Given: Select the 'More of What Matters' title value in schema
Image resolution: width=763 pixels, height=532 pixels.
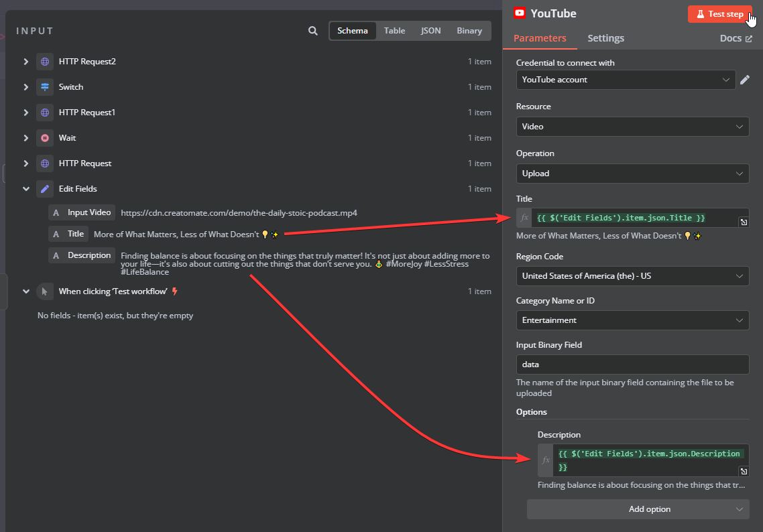Looking at the screenshot, I should click(186, 235).
